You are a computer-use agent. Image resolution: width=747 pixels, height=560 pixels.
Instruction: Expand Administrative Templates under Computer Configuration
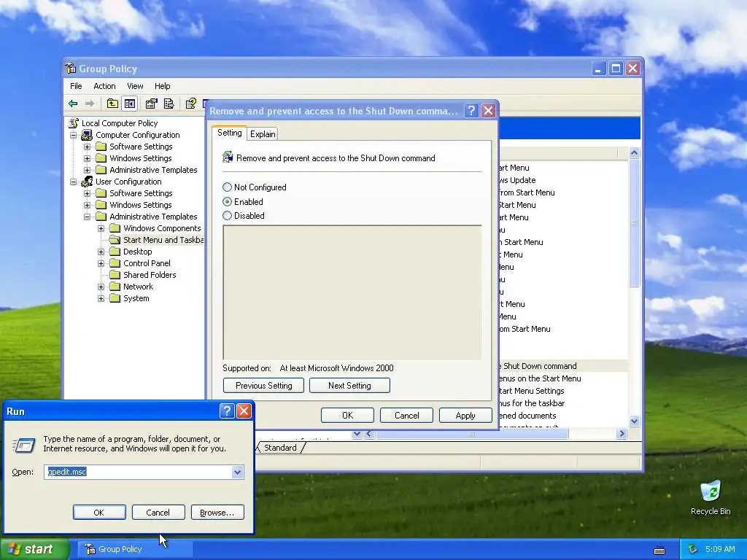88,170
